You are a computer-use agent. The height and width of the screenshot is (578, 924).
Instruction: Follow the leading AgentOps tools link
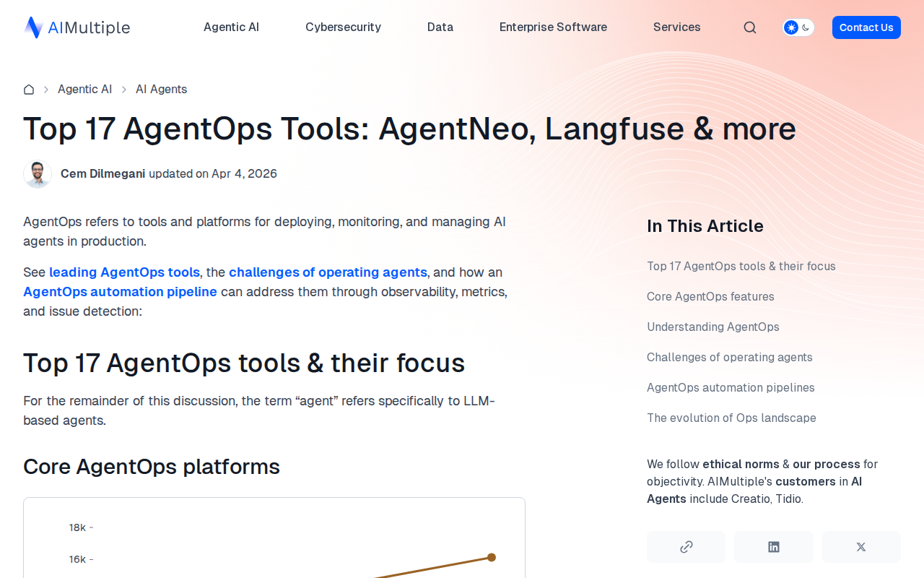pyautogui.click(x=124, y=272)
